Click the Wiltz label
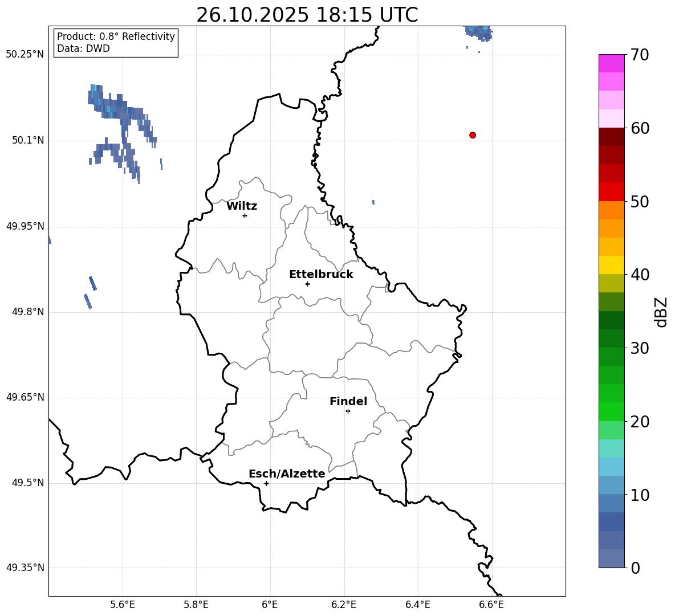This screenshot has width=675, height=616. 242,206
